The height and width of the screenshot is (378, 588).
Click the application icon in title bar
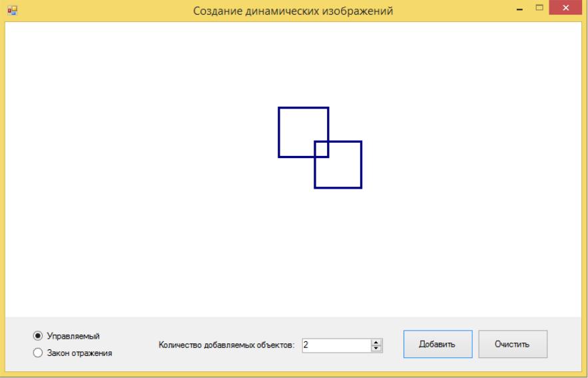tap(13, 11)
